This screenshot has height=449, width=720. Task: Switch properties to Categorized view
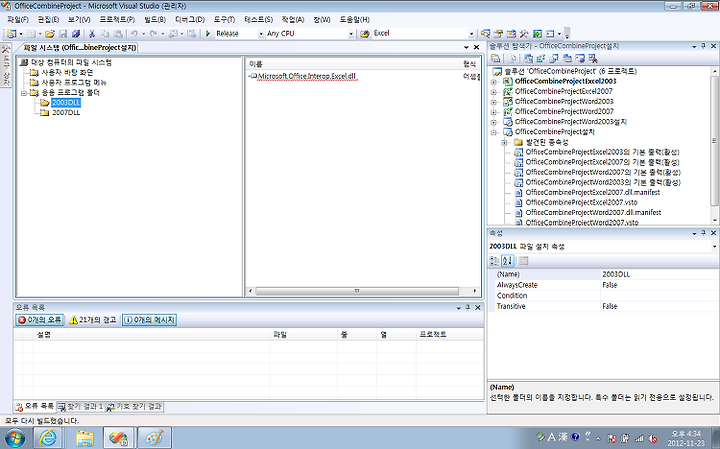click(x=495, y=261)
